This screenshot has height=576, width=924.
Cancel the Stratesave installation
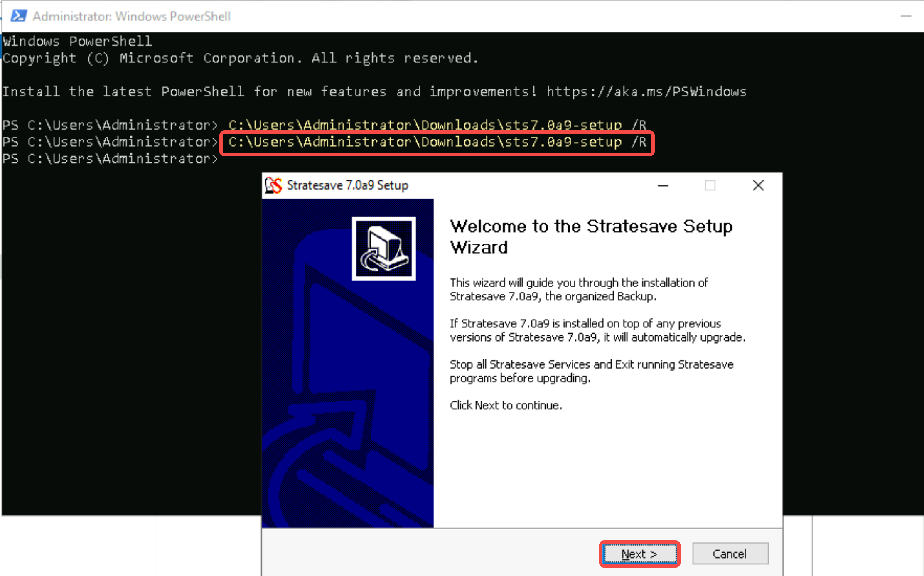click(x=728, y=553)
